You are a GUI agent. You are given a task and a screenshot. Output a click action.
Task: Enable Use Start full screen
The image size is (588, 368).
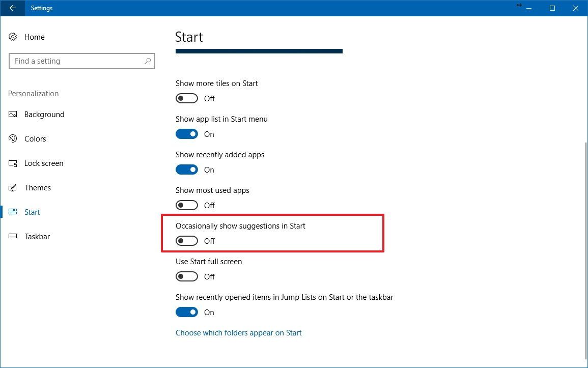click(186, 276)
